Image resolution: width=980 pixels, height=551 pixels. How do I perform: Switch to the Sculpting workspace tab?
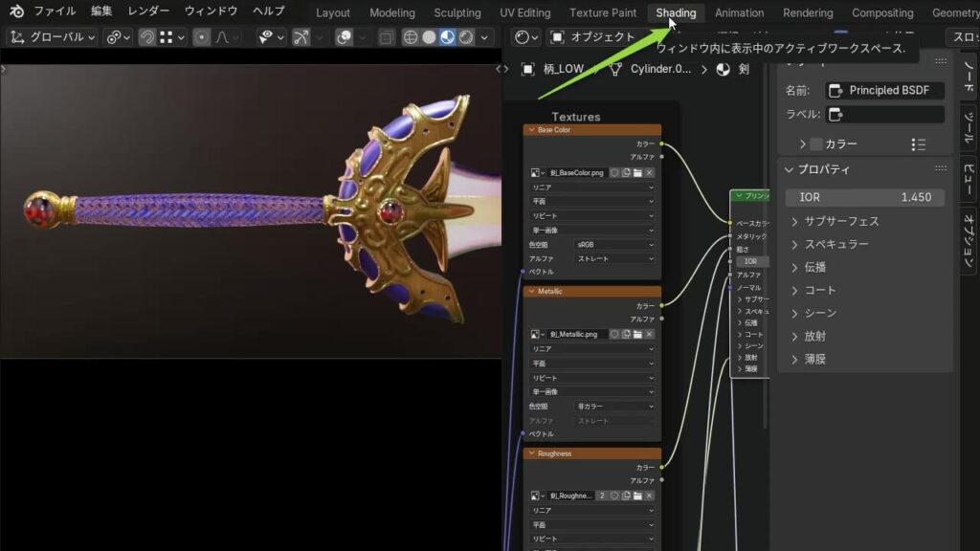(x=457, y=12)
